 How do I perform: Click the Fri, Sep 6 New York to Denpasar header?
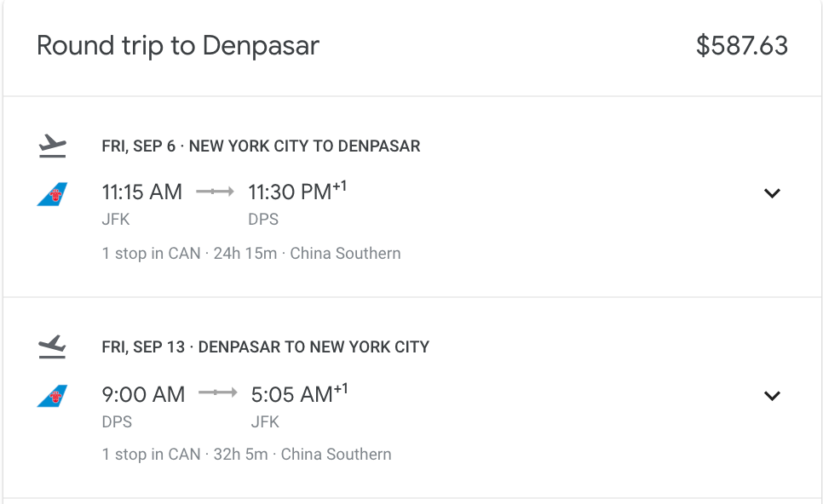[261, 146]
